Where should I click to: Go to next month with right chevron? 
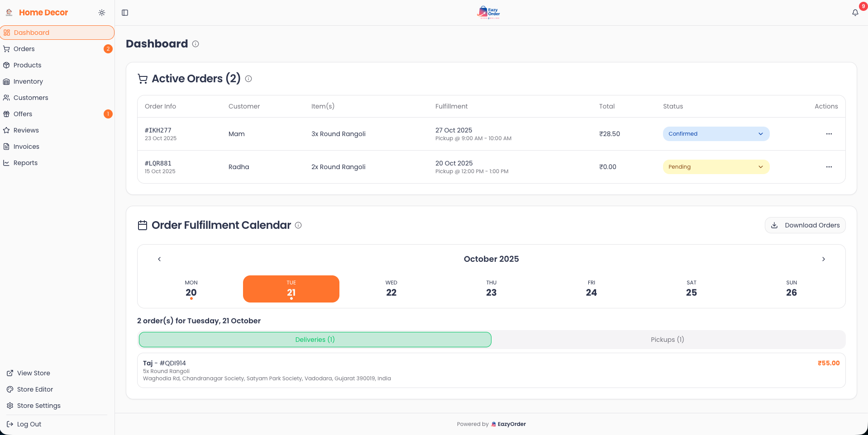click(824, 259)
